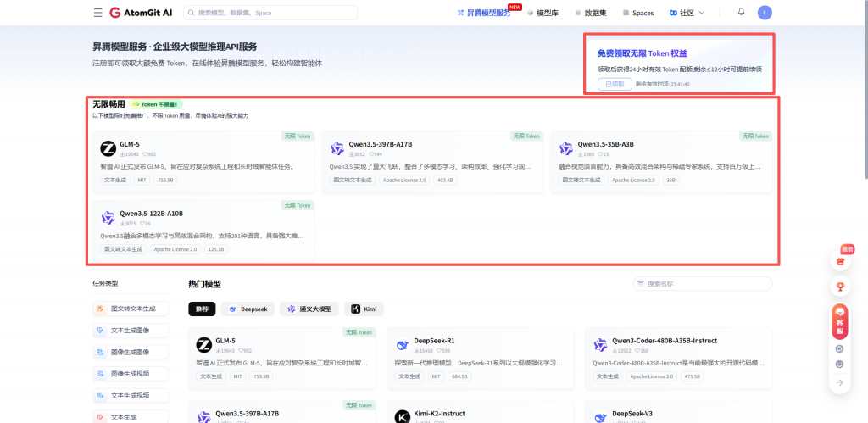Open the Kimi-K2-Instruct model title
The image size is (868, 423).
click(439, 414)
